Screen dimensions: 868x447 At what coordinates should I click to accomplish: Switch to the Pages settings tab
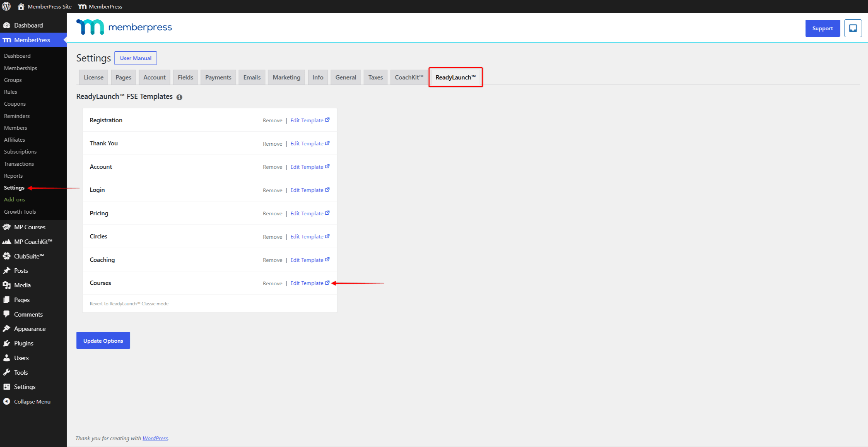pos(123,77)
